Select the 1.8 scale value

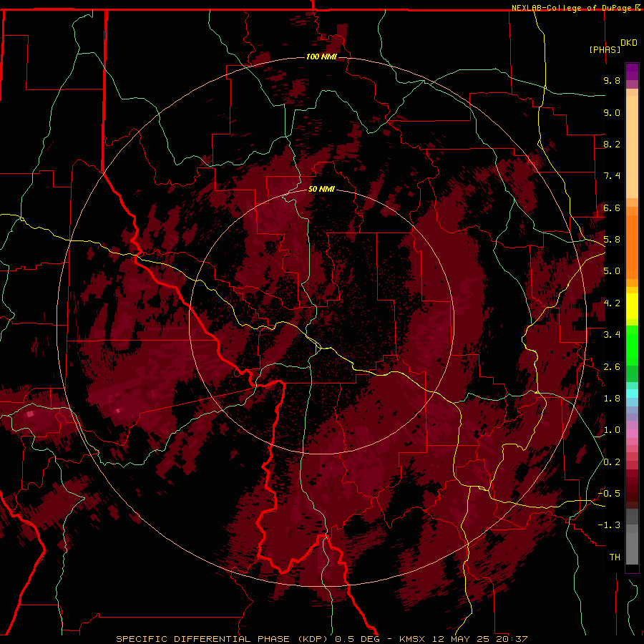coord(612,399)
